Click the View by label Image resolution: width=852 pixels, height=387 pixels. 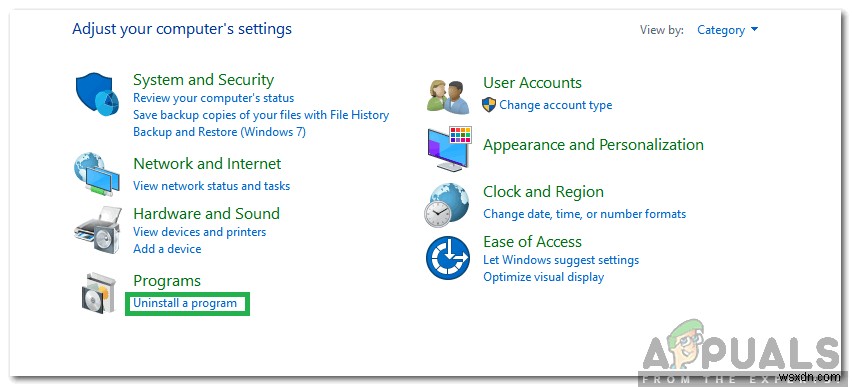tap(662, 30)
